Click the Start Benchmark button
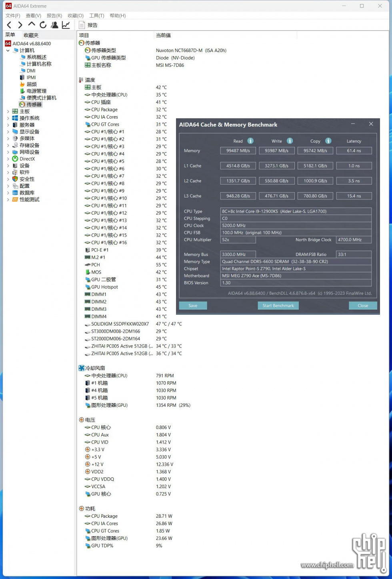This screenshot has width=392, height=579. (278, 306)
